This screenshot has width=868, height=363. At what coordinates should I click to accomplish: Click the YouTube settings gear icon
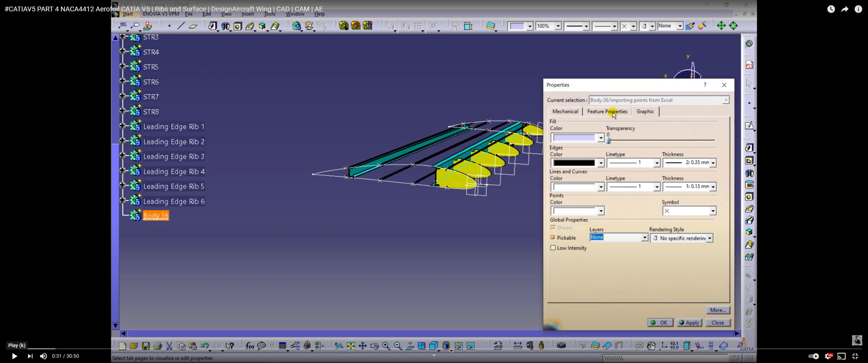tap(829, 356)
